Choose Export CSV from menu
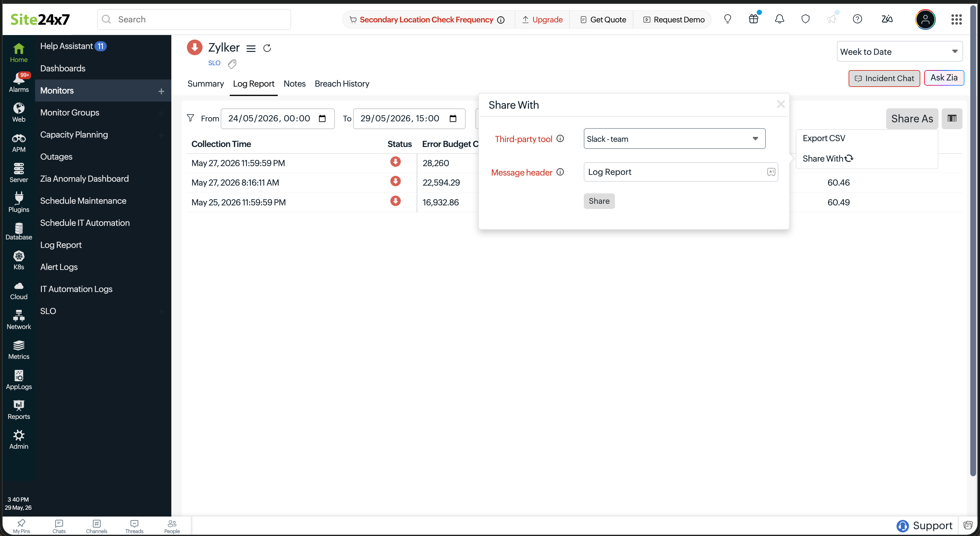The width and height of the screenshot is (980, 536). pos(824,138)
